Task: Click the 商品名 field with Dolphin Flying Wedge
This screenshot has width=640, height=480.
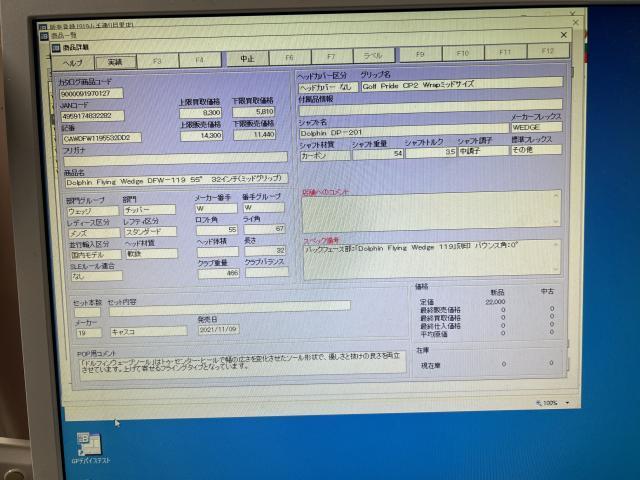Action: point(177,180)
